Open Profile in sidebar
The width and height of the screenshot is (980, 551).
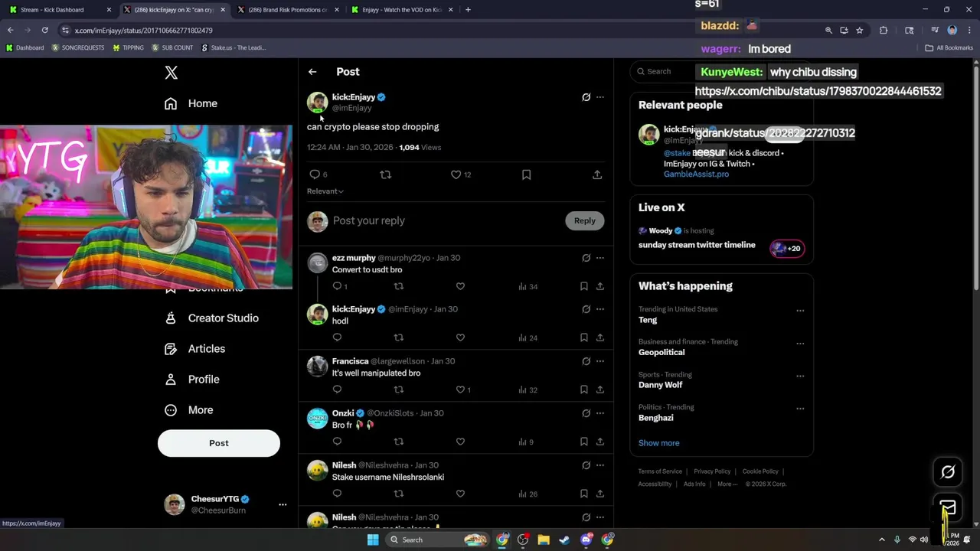192,380
